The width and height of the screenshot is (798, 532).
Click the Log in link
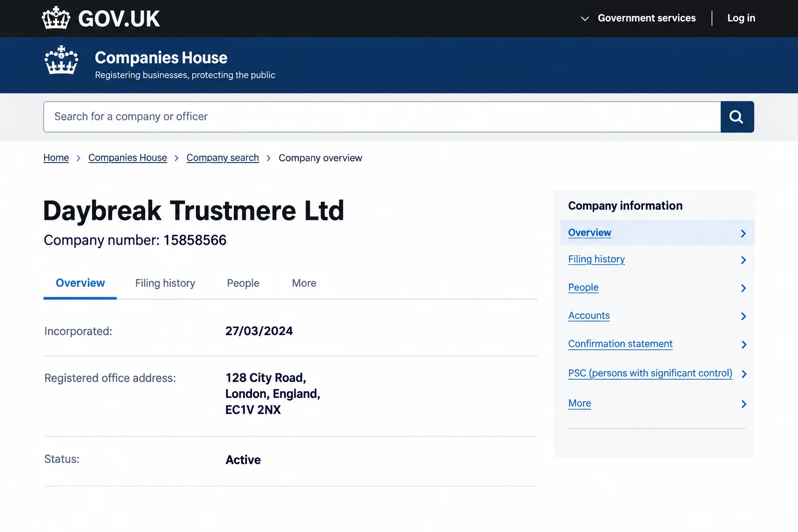point(741,18)
